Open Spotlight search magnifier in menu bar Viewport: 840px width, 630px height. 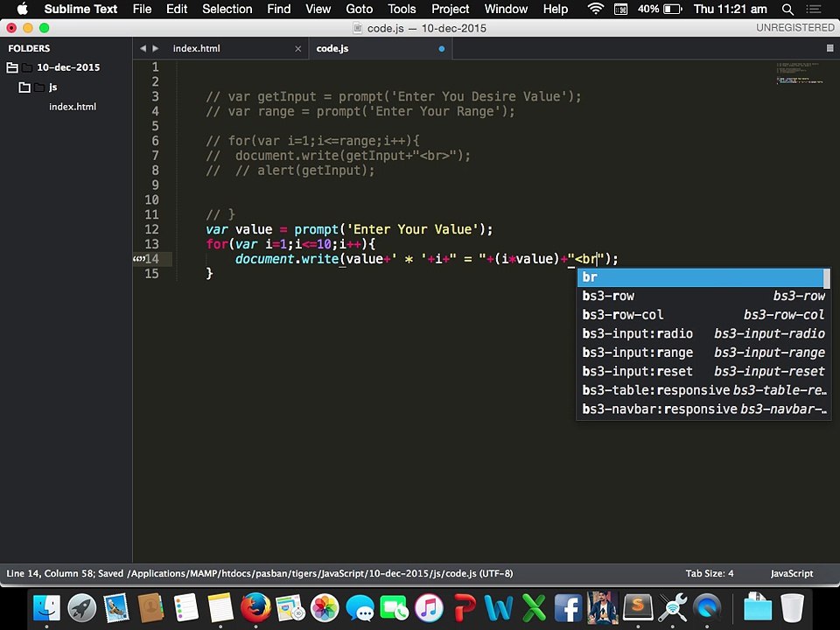787,9
